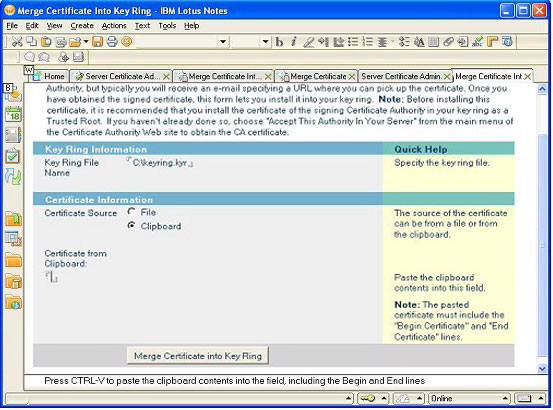553x410 pixels.
Task: Open the plain orange folder bookmark
Action: 13,260
